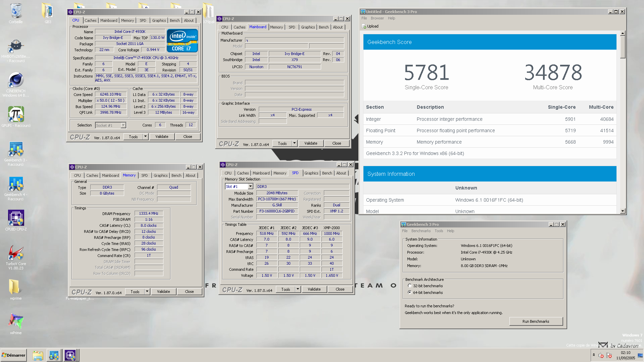Select 32-bit benchmarks option
This screenshot has width=644, height=362.
[410, 286]
